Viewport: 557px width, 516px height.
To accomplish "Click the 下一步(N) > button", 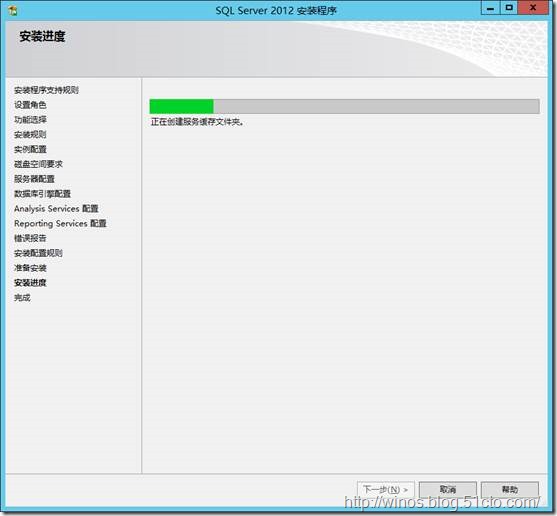I will point(385,490).
